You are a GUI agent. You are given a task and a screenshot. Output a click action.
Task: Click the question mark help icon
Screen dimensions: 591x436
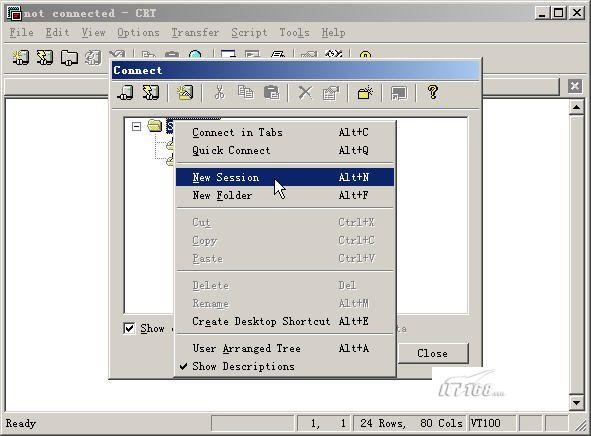(433, 92)
